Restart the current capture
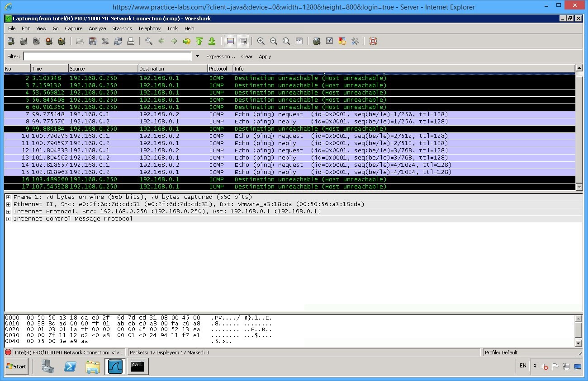This screenshot has height=381, width=588. pos(61,41)
